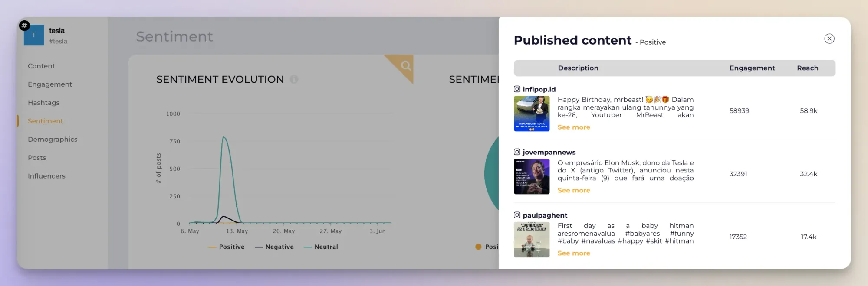The image size is (868, 286).
Task: Click engagement value 17352
Action: point(738,237)
